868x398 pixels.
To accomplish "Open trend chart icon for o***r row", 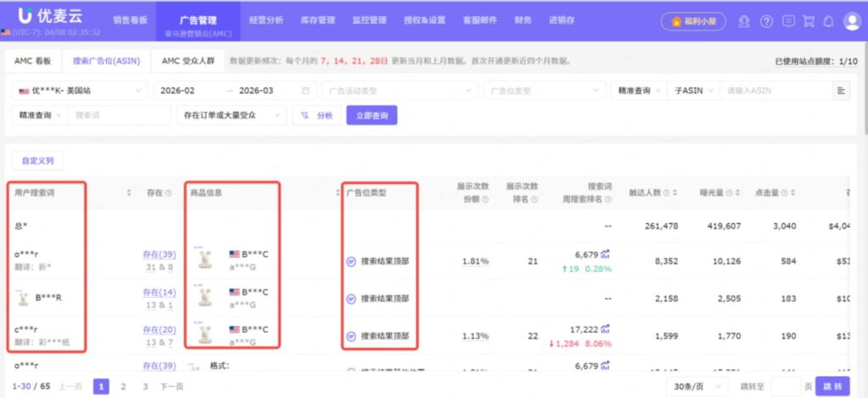I will coord(605,255).
